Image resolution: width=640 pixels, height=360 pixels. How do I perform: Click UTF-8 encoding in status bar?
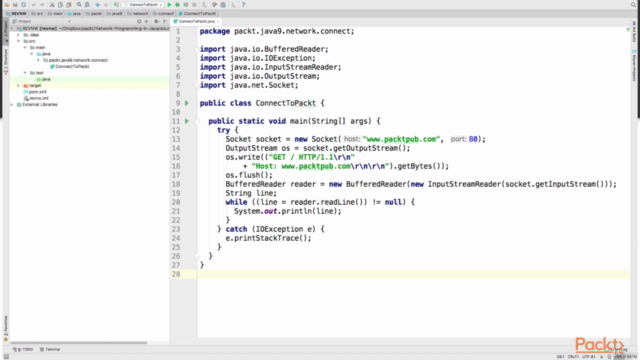click(589, 357)
